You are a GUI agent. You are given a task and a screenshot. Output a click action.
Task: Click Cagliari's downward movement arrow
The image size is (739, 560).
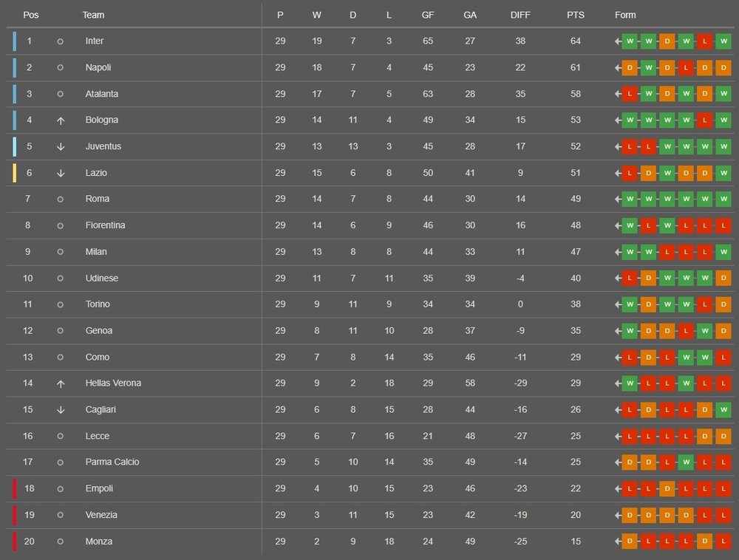point(61,410)
